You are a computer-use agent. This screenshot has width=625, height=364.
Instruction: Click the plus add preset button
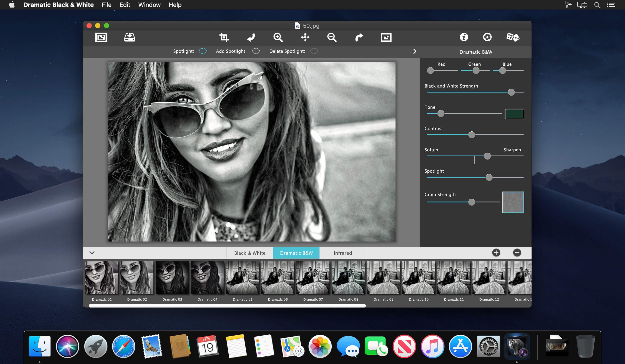coord(496,253)
